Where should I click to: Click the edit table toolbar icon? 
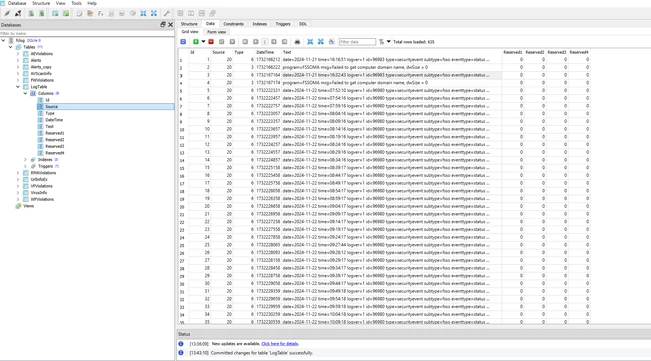click(66, 13)
